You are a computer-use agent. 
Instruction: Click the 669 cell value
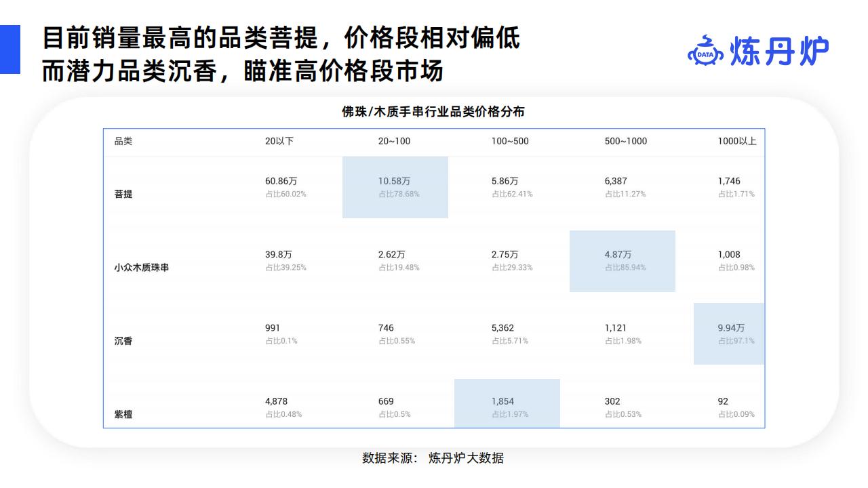(386, 401)
